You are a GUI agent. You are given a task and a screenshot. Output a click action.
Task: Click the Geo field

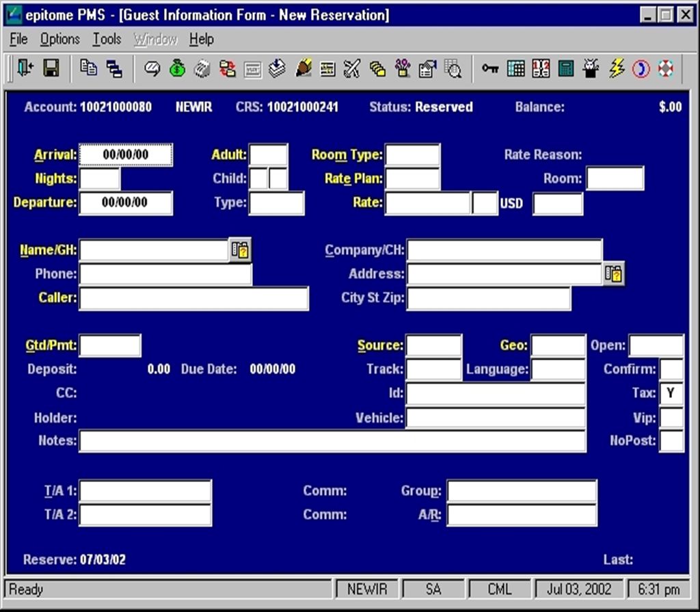tap(558, 345)
